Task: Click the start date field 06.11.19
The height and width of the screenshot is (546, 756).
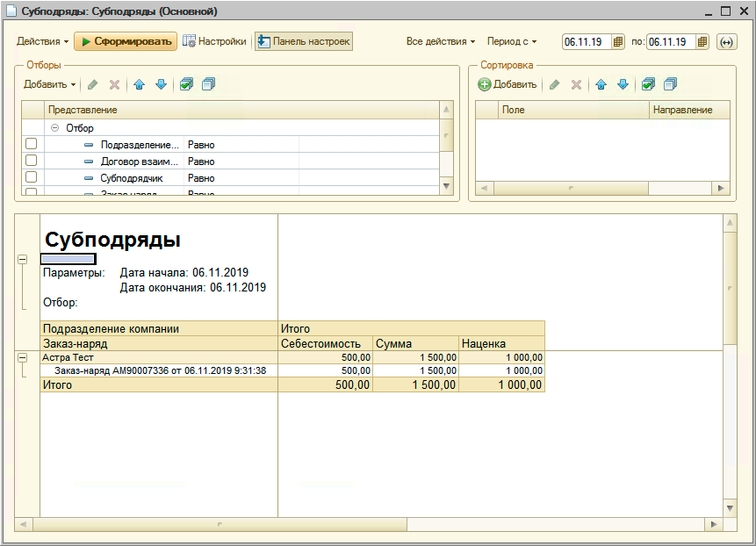Action: [587, 42]
